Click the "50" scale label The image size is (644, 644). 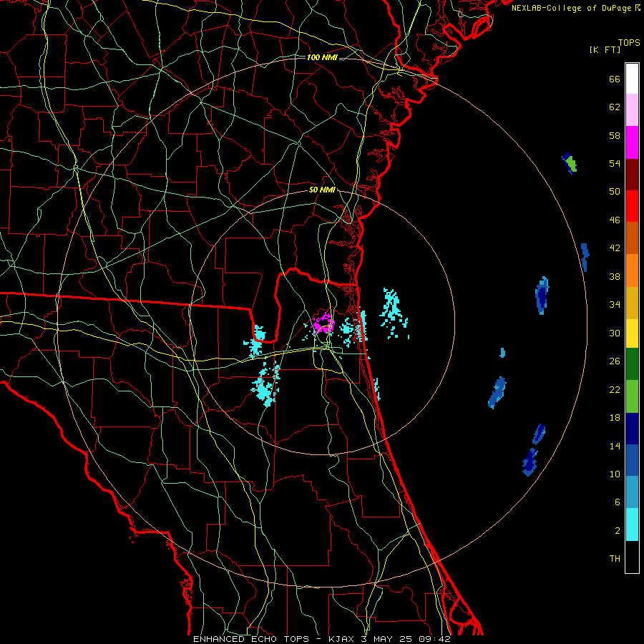point(615,192)
